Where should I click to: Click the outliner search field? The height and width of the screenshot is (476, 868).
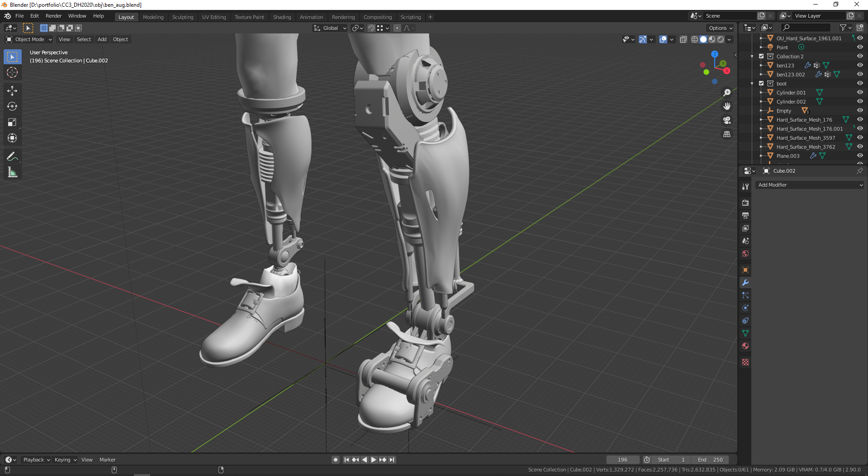pyautogui.click(x=806, y=28)
